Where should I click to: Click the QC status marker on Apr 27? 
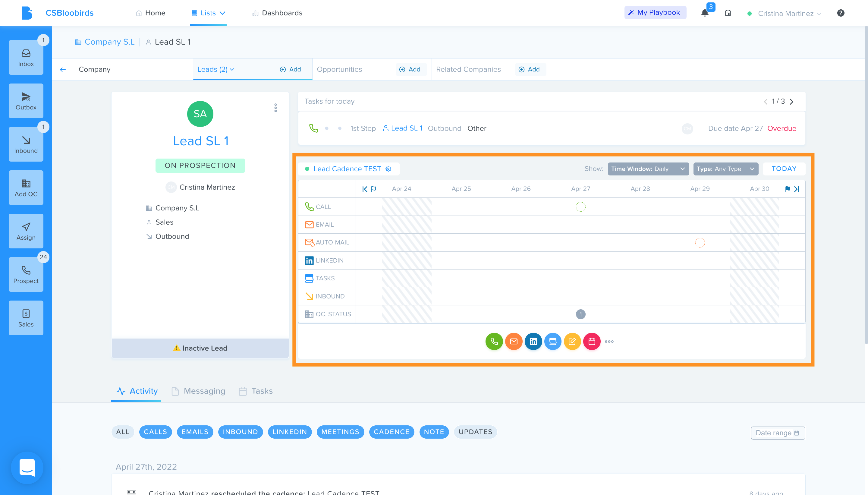click(x=580, y=314)
